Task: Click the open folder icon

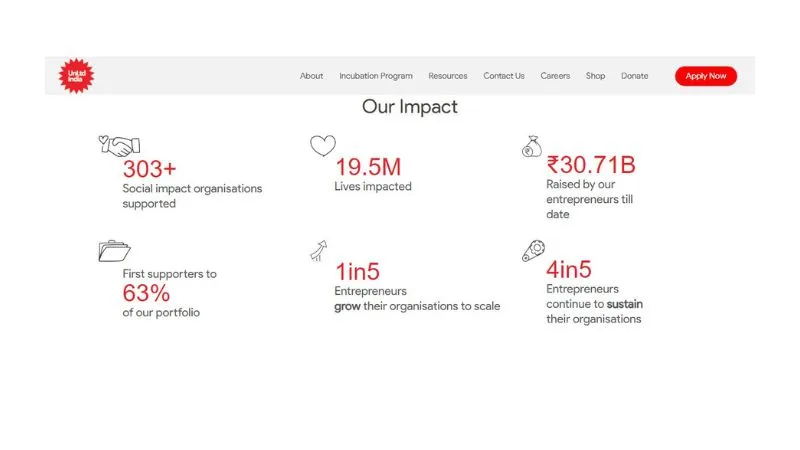Action: click(x=114, y=251)
